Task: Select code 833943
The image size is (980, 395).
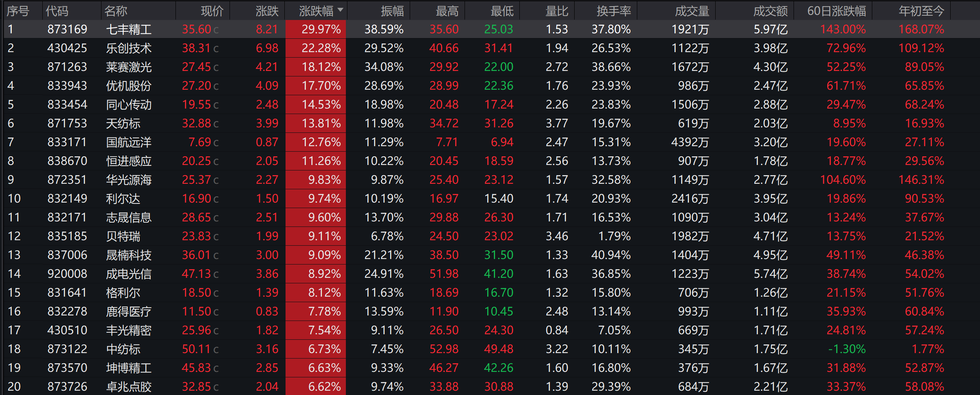Action: (x=67, y=86)
